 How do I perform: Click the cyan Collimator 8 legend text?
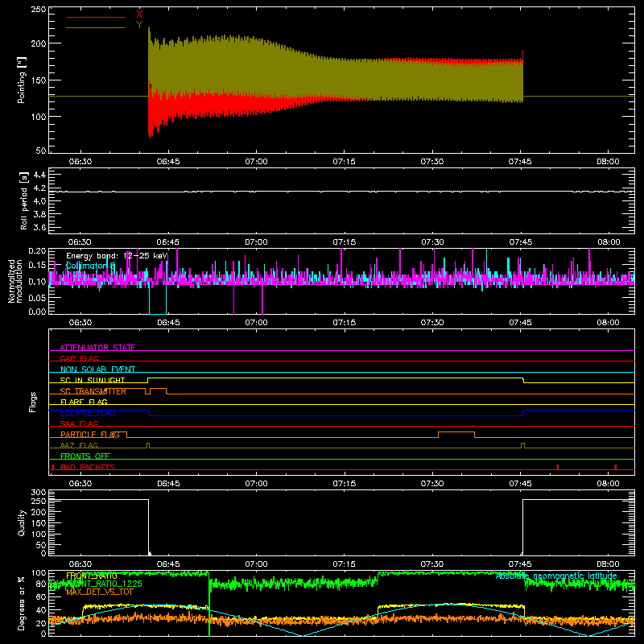coord(90,266)
